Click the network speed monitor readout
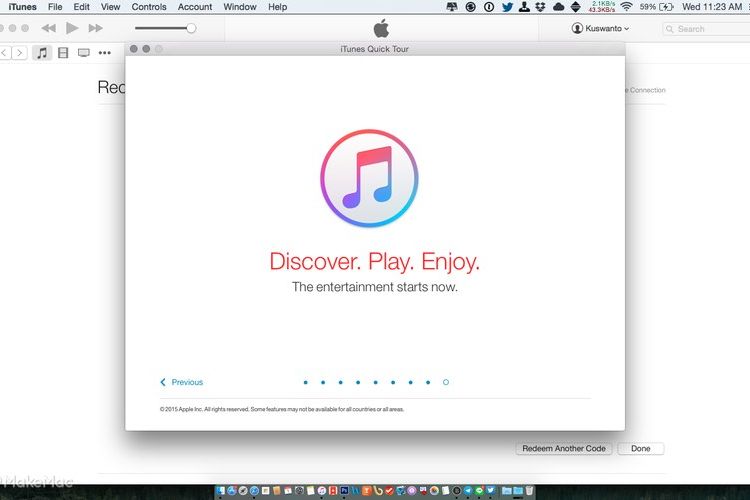 tap(602, 7)
